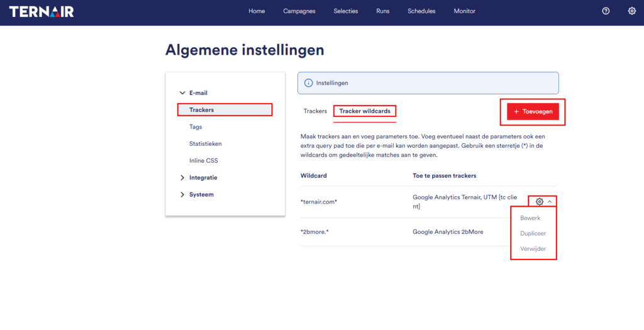Open Schedules in the top navigation
The image size is (644, 330).
(421, 11)
